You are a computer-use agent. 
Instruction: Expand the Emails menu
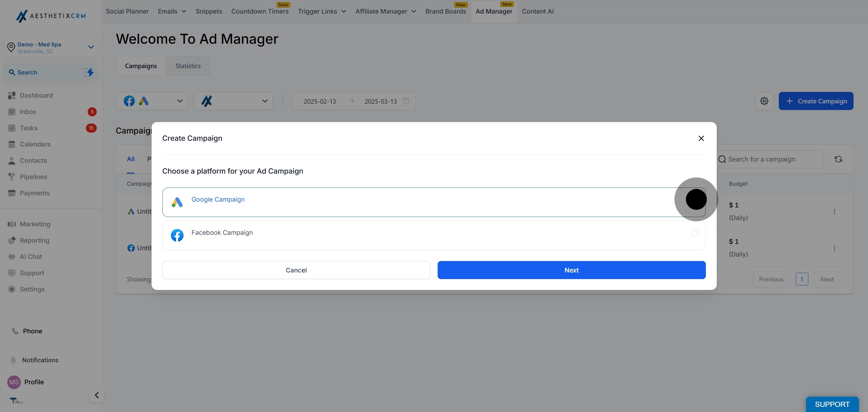pyautogui.click(x=172, y=11)
